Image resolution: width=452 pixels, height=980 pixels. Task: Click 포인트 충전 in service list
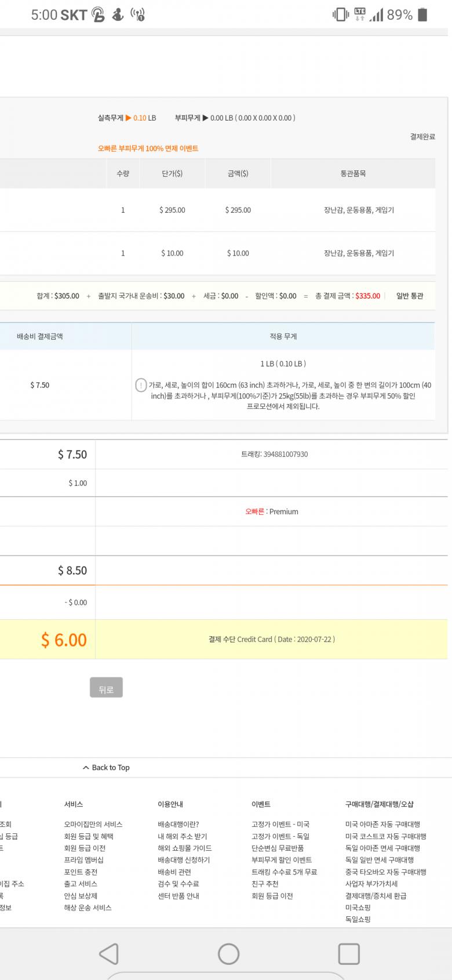coord(81,872)
